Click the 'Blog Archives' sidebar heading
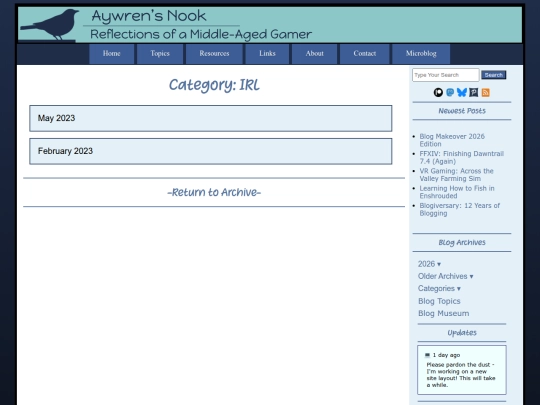The width and height of the screenshot is (540, 405). pos(462,242)
